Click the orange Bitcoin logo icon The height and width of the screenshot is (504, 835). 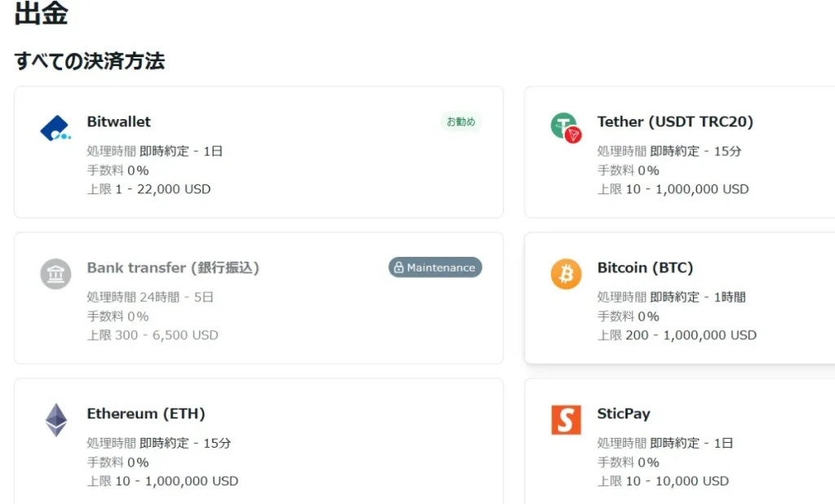(x=566, y=274)
